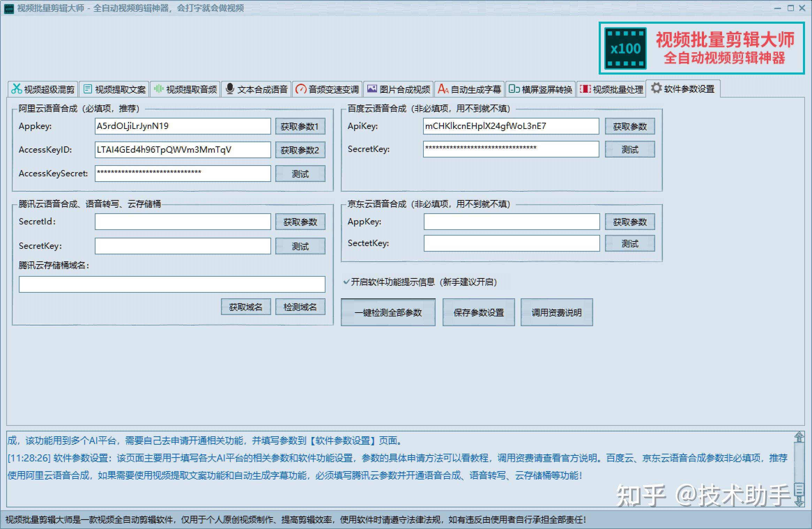Click the scissors icon on 视频超级混剪 tab
Image resolution: width=812 pixels, height=529 pixels.
point(16,89)
